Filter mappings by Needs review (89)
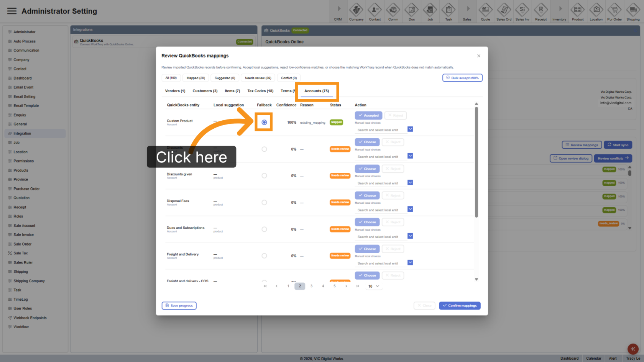Screen dimensions: 644x362 258,78
